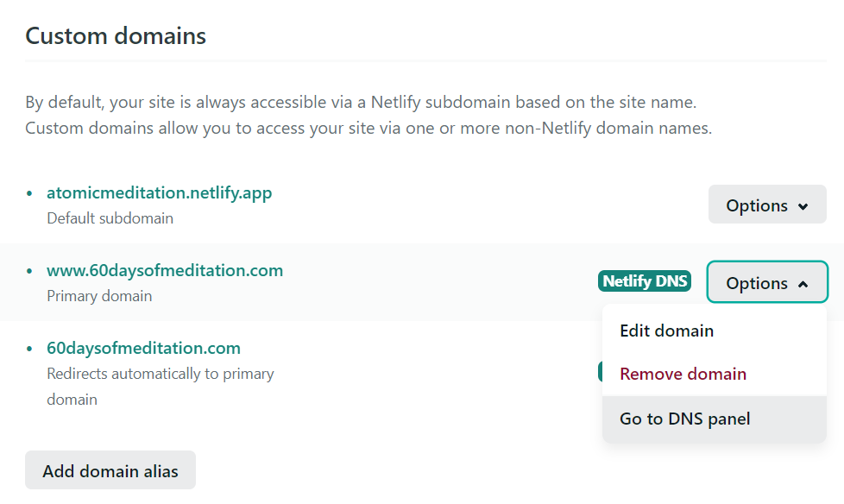Viewport: 844px width, 504px height.
Task: Click the down chevron in the default subdomain Options button
Action: (x=803, y=206)
